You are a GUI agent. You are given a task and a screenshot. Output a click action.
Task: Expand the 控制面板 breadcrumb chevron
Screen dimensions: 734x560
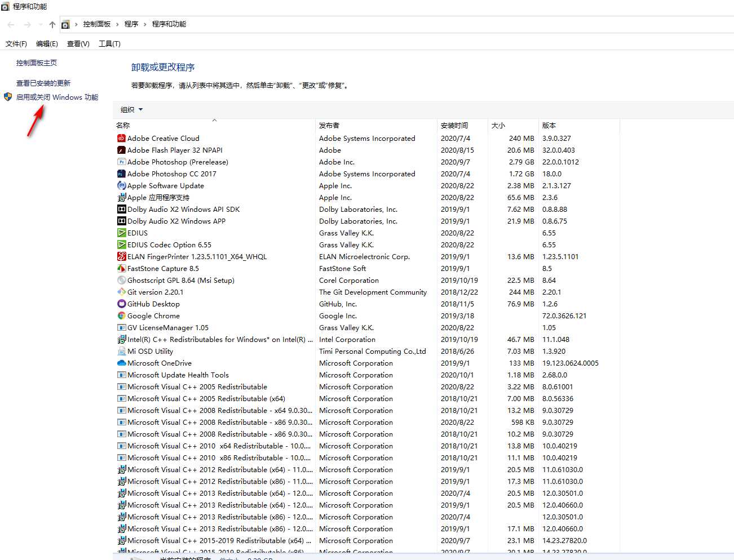point(118,24)
